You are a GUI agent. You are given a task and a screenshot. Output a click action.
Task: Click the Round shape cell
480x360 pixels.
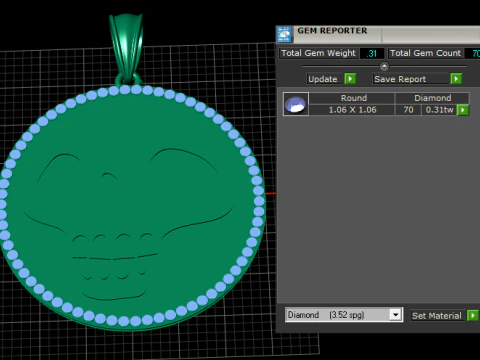pyautogui.click(x=352, y=98)
